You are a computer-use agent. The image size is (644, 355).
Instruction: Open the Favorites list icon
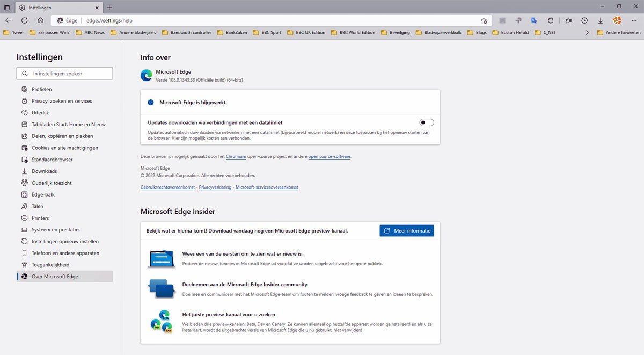(568, 20)
